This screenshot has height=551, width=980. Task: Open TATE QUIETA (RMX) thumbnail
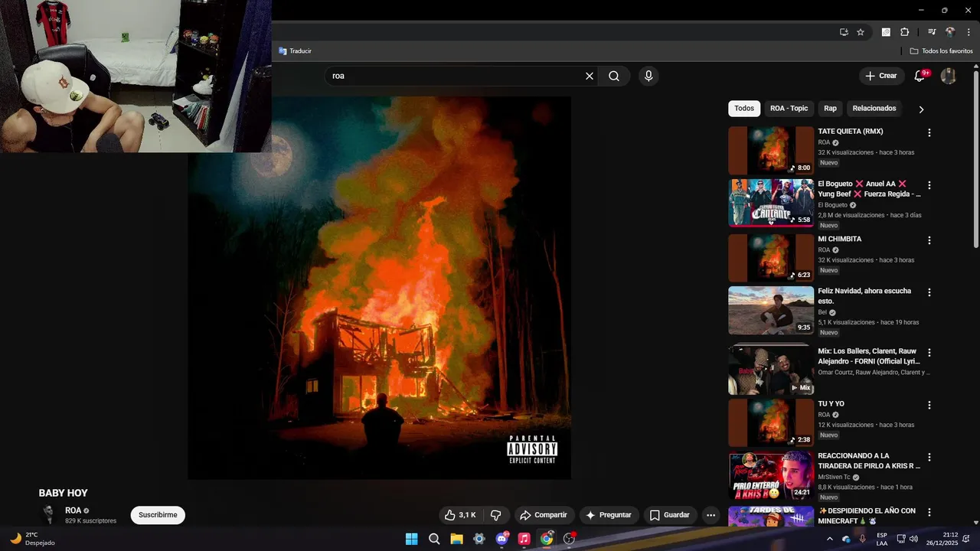point(771,151)
